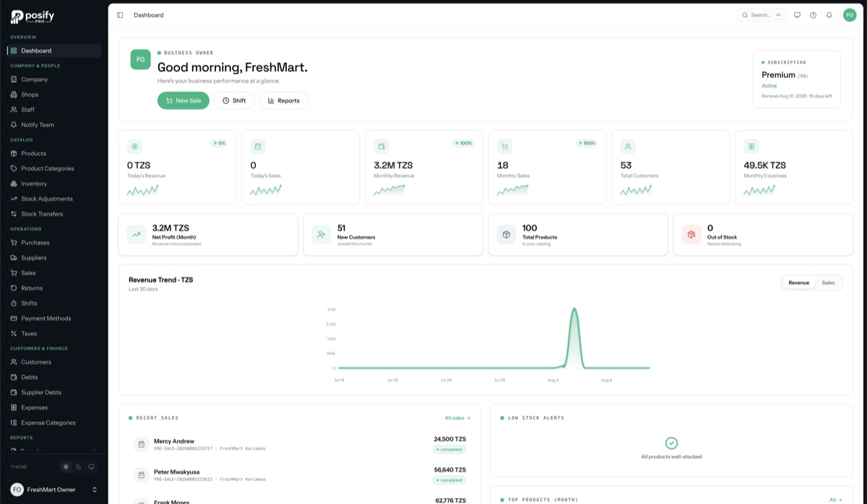The image size is (867, 504).
Task: Open Sales in the sidebar
Action: [54, 273]
